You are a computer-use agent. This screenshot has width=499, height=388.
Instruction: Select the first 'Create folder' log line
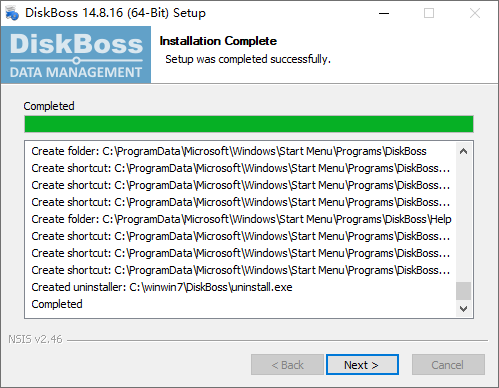[229, 151]
